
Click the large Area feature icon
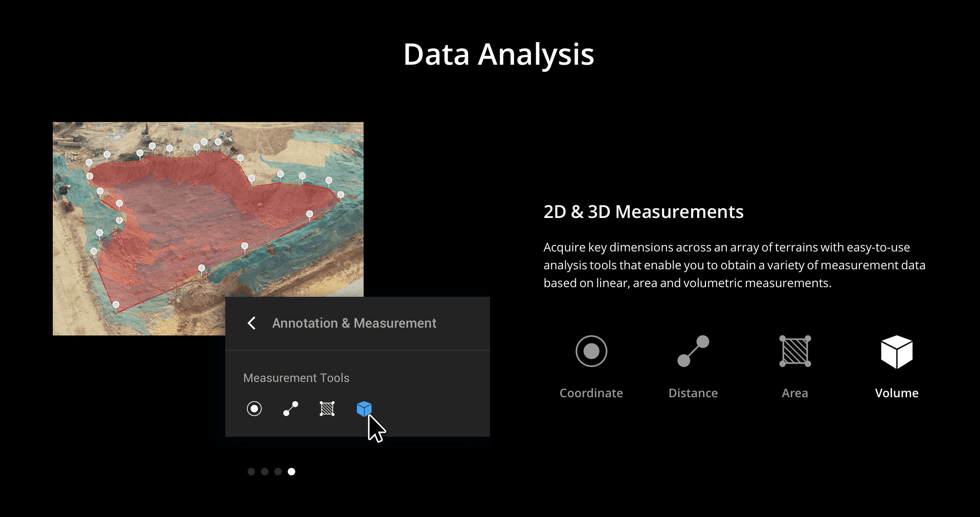795,351
